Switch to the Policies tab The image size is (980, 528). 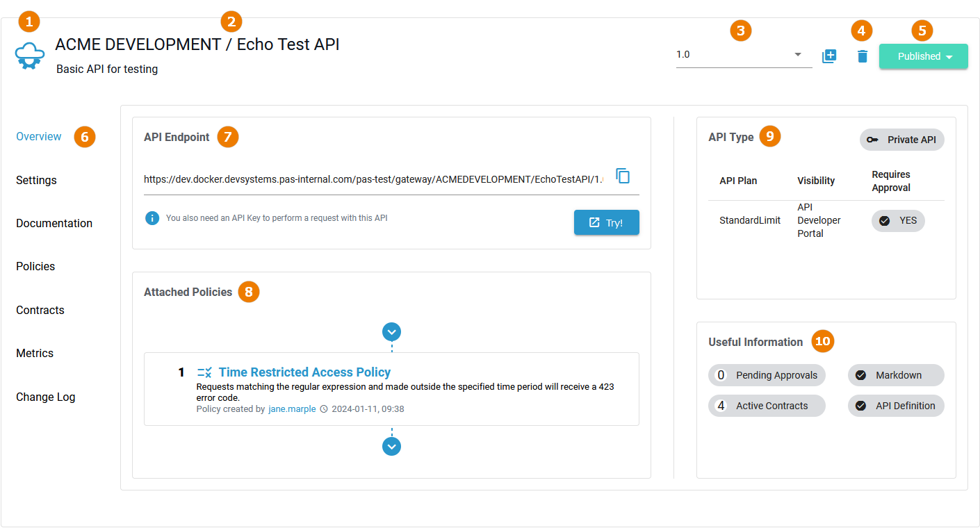[x=35, y=266]
